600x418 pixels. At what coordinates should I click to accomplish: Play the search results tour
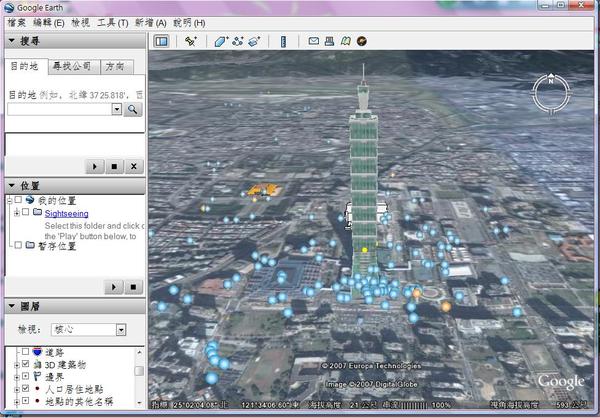point(95,167)
